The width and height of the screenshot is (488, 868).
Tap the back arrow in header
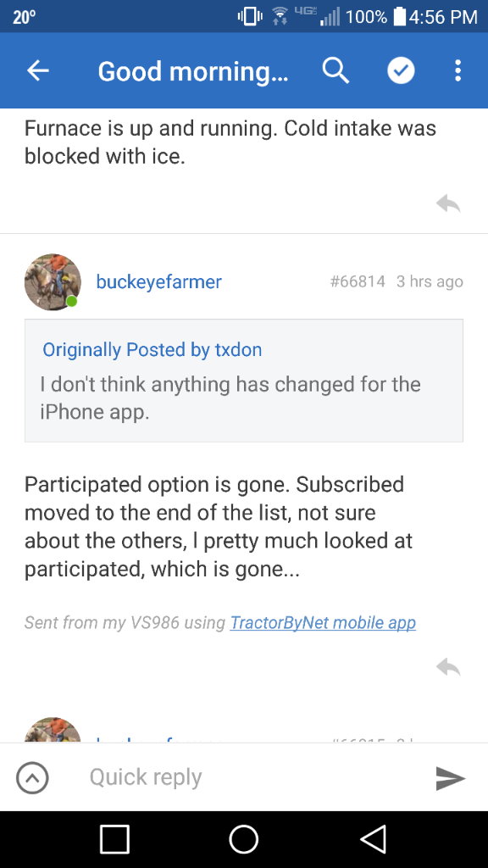pyautogui.click(x=37, y=71)
